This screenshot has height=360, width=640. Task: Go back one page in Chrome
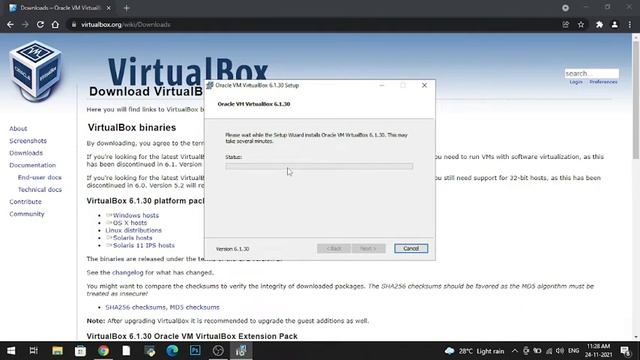pyautogui.click(x=10, y=24)
